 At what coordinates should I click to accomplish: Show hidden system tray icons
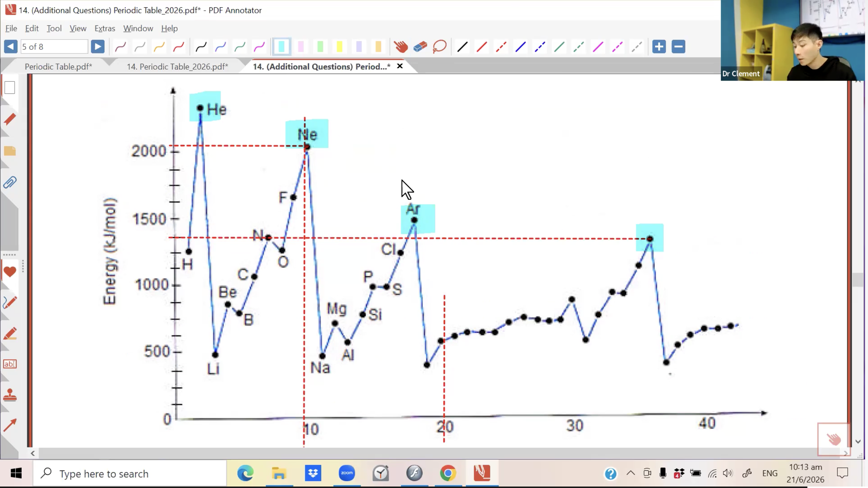click(x=630, y=473)
